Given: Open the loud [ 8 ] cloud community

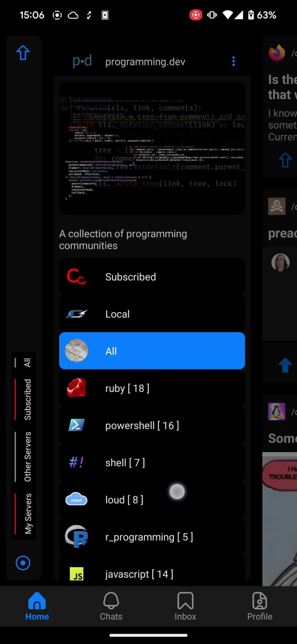Looking at the screenshot, I should pyautogui.click(x=152, y=499).
